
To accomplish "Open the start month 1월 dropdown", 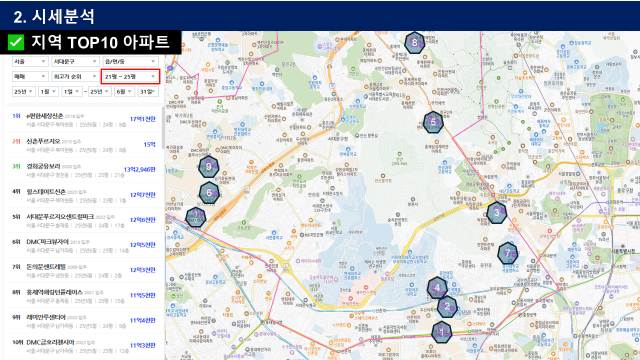I will pos(48,91).
